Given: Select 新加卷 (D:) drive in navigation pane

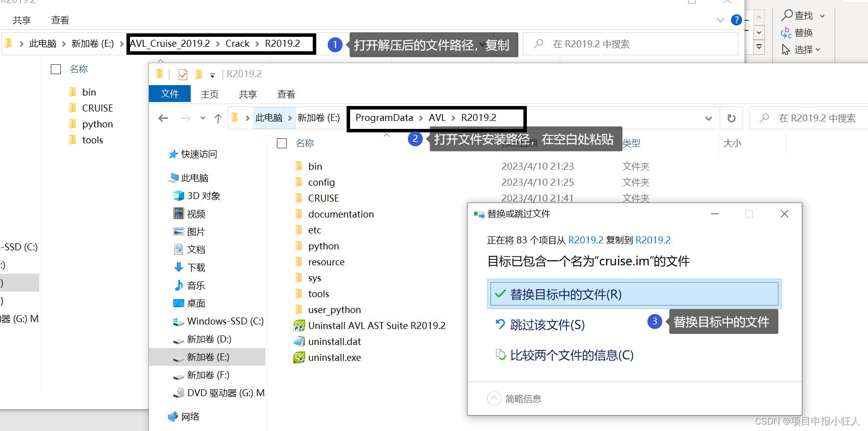Looking at the screenshot, I should point(202,339).
